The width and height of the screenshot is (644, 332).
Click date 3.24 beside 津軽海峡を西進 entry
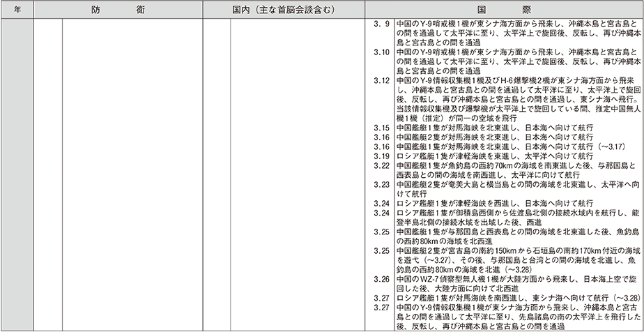pyautogui.click(x=381, y=204)
